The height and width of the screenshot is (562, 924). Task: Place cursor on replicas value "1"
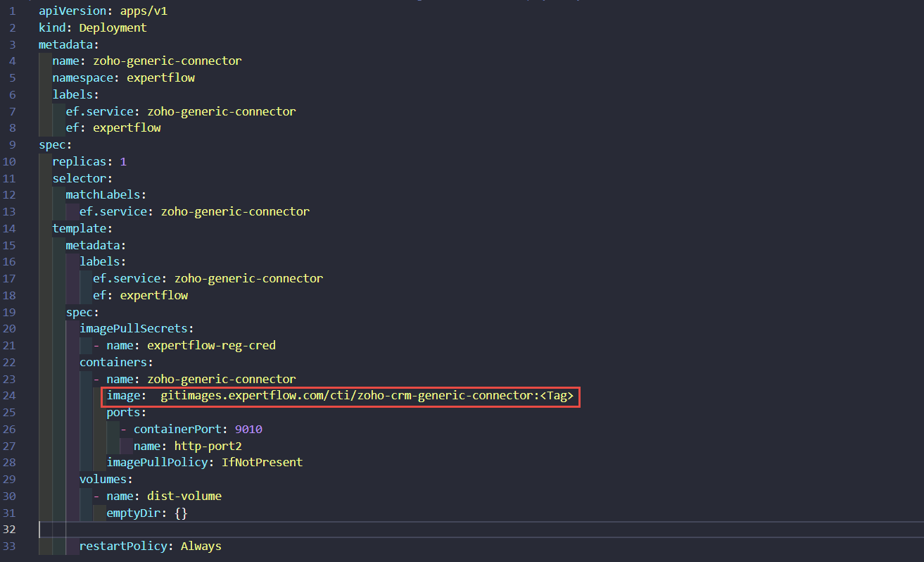(123, 161)
